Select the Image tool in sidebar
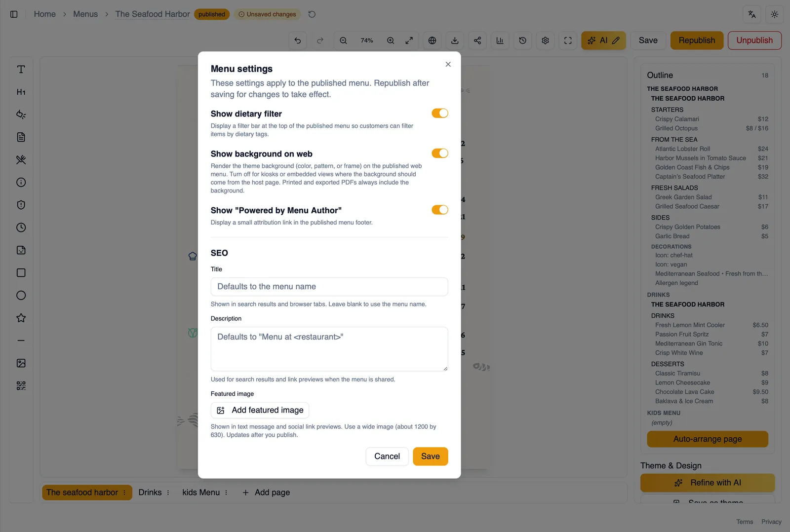Image resolution: width=790 pixels, height=532 pixels. [x=21, y=363]
